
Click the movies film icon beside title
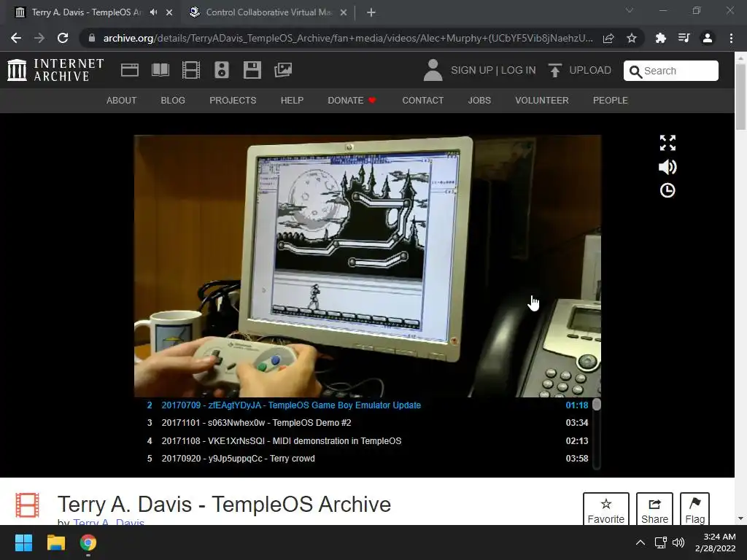pyautogui.click(x=27, y=505)
